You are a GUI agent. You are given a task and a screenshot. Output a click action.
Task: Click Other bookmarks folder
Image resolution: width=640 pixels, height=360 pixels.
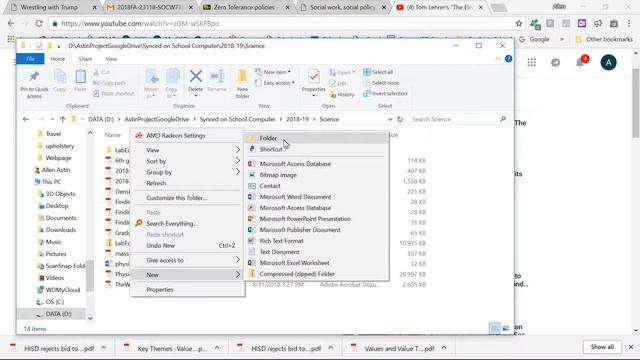tap(604, 39)
